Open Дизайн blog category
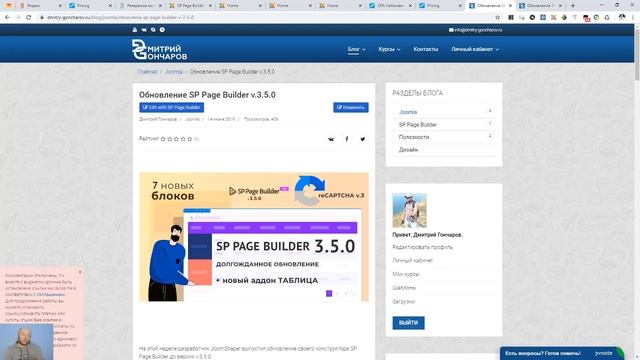Image resolution: width=640 pixels, height=360 pixels. [408, 150]
